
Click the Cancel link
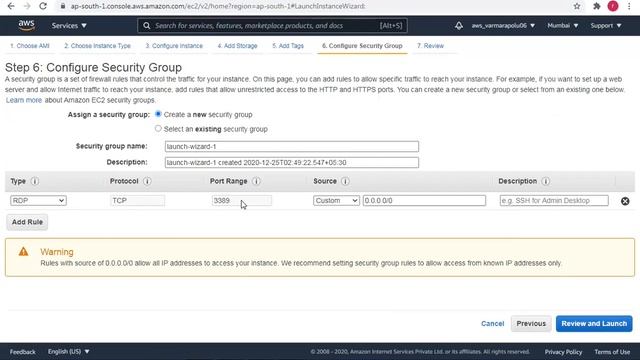pyautogui.click(x=493, y=324)
